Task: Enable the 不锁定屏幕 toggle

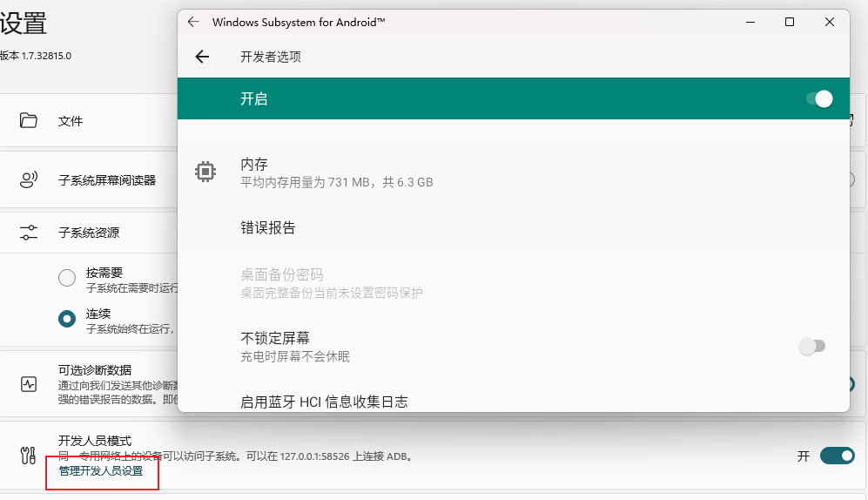Action: point(811,347)
